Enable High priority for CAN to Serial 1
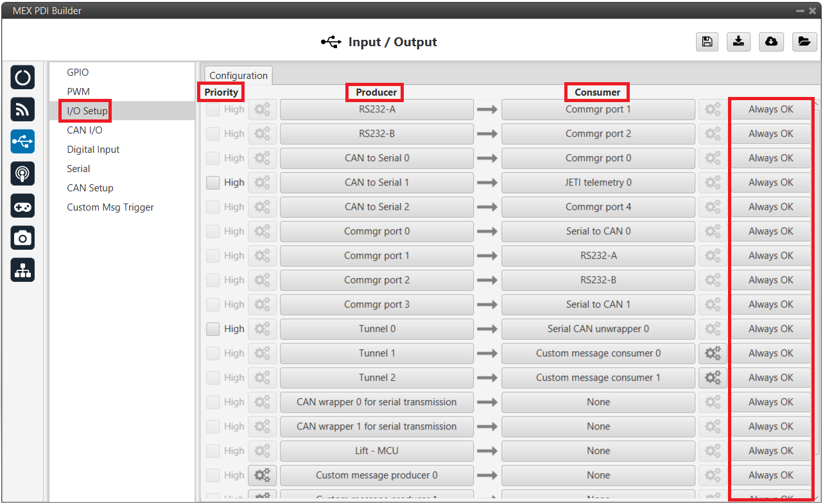Viewport: 823px width, 504px height. coord(213,182)
